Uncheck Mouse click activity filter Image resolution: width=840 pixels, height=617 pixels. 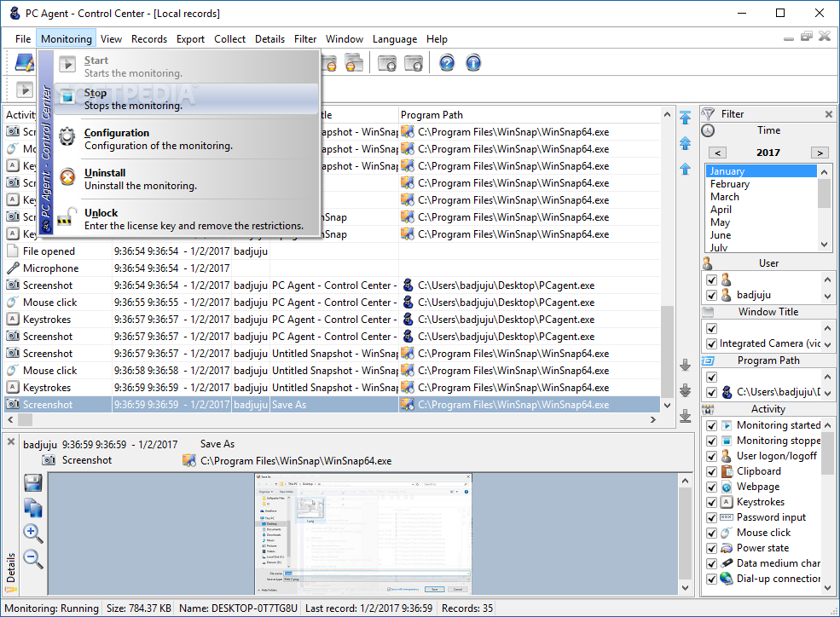point(711,533)
